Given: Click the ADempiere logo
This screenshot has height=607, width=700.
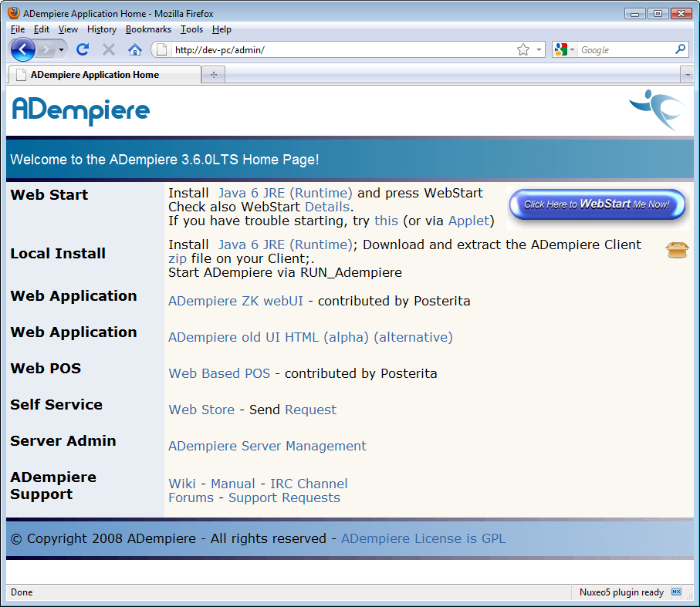Looking at the screenshot, I should 81,110.
